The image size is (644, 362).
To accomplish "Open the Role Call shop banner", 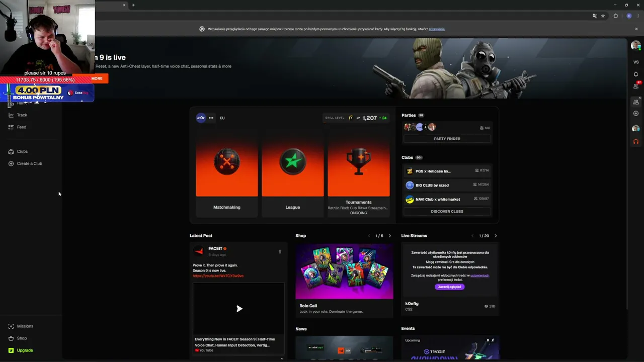I will 344,271.
